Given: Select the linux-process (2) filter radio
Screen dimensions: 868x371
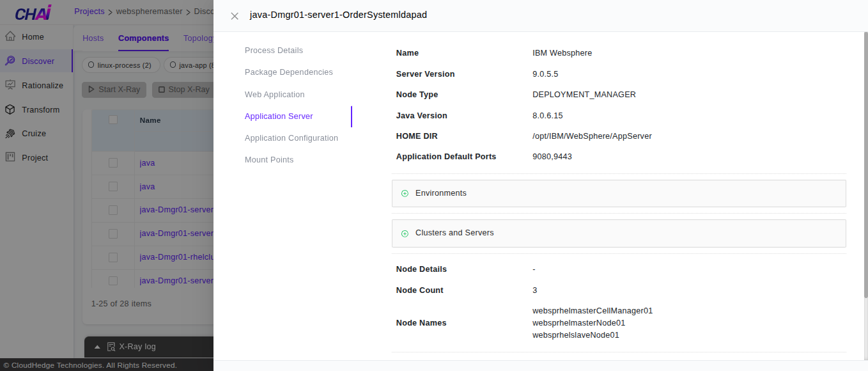Looking at the screenshot, I should tap(91, 65).
